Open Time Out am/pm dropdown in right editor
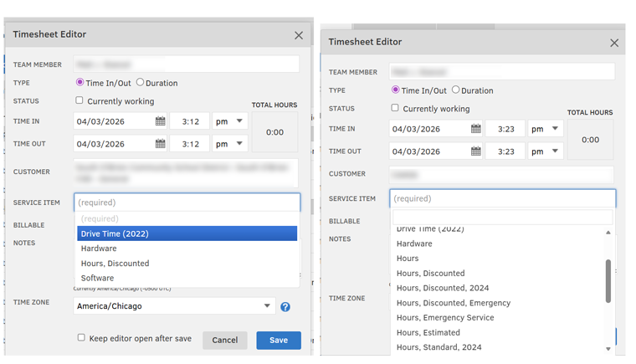Screen dimensions: 636x364 coord(545,151)
